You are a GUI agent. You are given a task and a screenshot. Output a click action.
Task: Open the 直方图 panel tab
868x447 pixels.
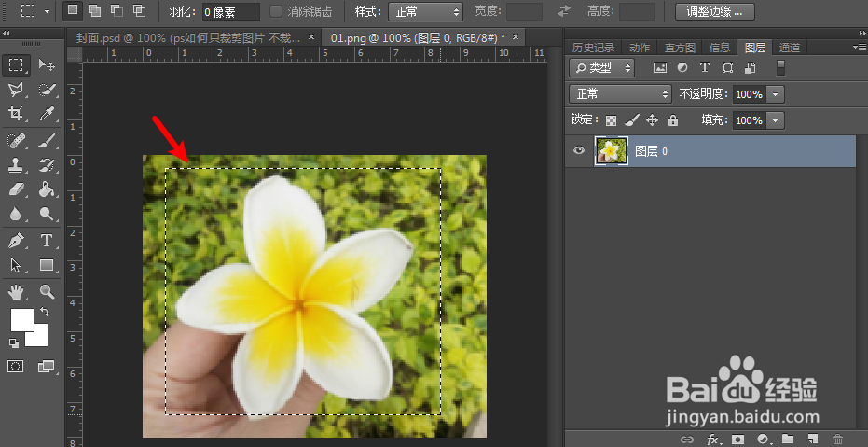point(680,48)
